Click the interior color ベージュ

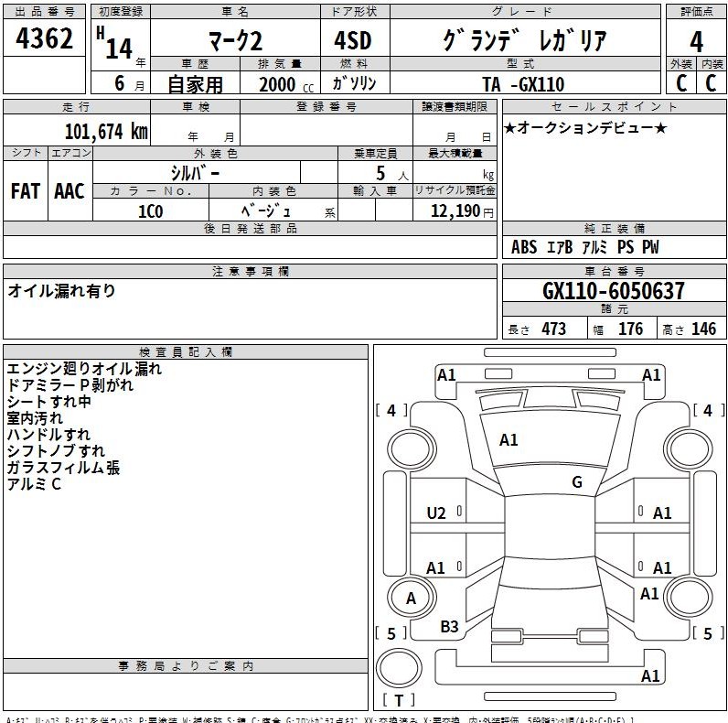[265, 211]
